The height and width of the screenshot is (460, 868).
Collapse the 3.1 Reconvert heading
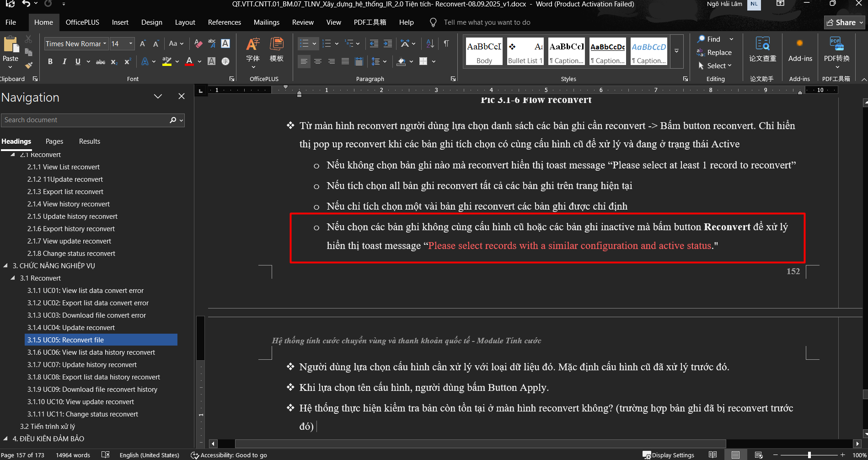pos(13,278)
